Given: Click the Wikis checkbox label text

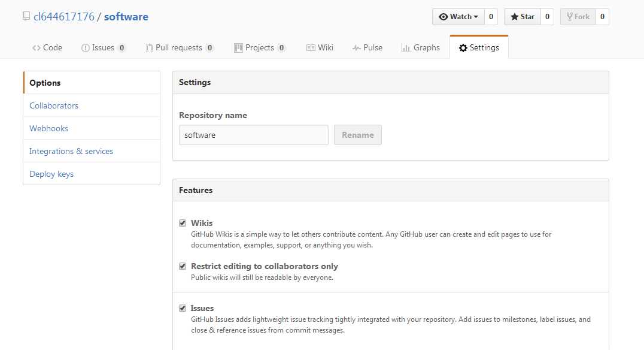Looking at the screenshot, I should click(202, 224).
